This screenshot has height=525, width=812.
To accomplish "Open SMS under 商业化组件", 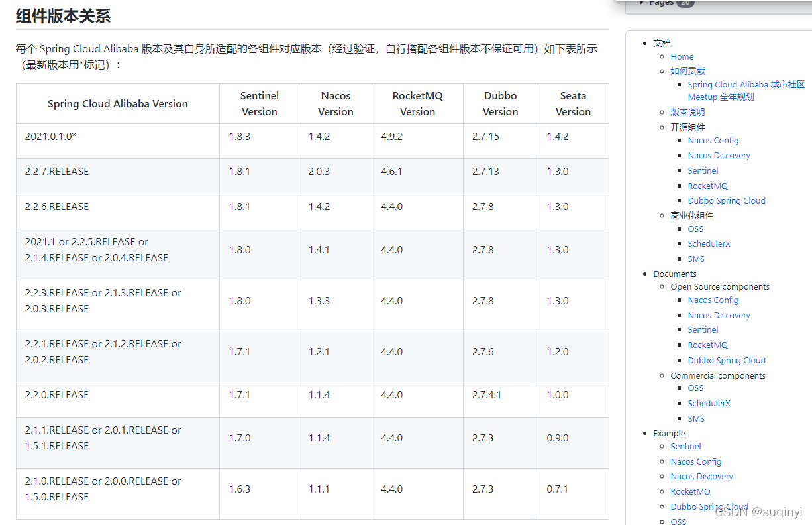I will [696, 259].
